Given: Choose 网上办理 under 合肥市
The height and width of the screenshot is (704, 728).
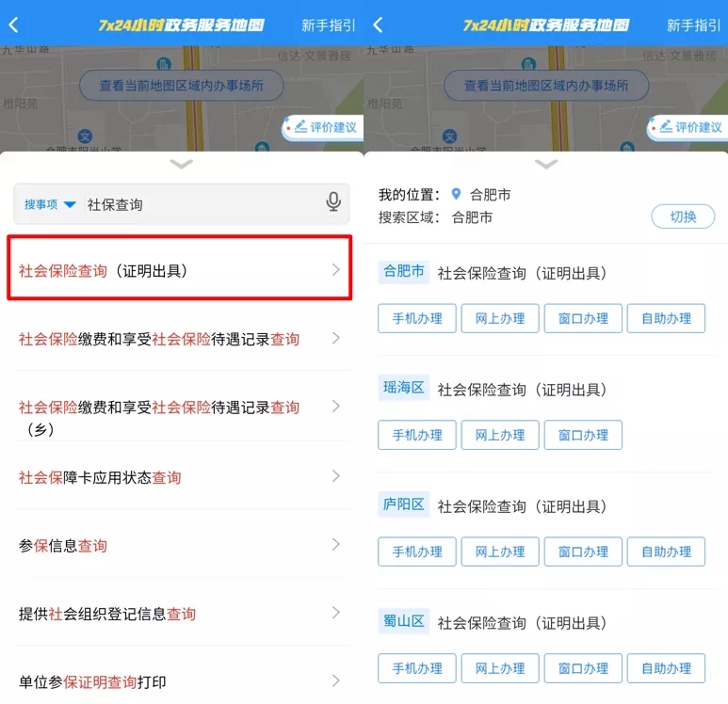Looking at the screenshot, I should click(500, 318).
